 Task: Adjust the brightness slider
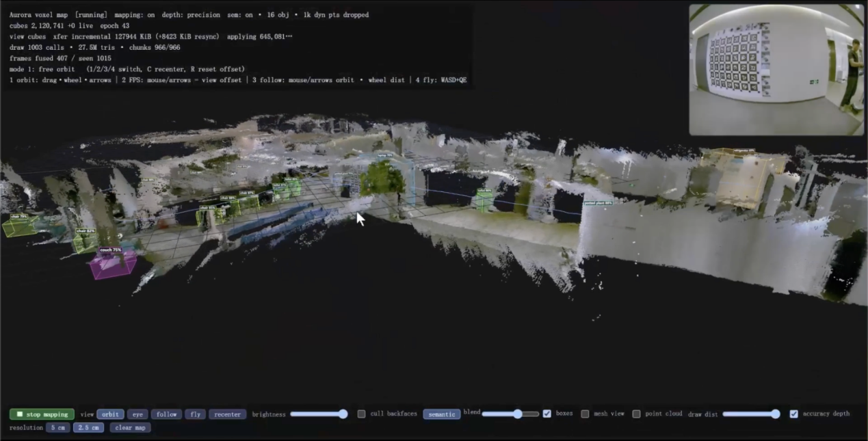coord(319,414)
